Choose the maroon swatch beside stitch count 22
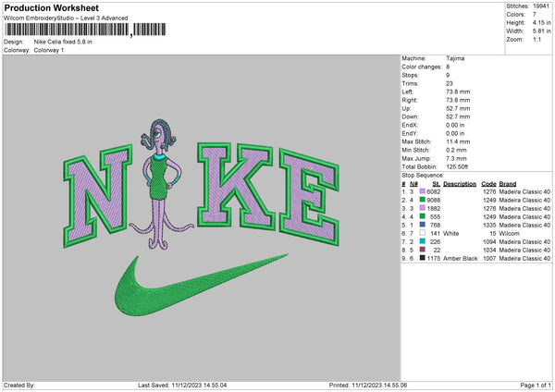 pyautogui.click(x=423, y=250)
